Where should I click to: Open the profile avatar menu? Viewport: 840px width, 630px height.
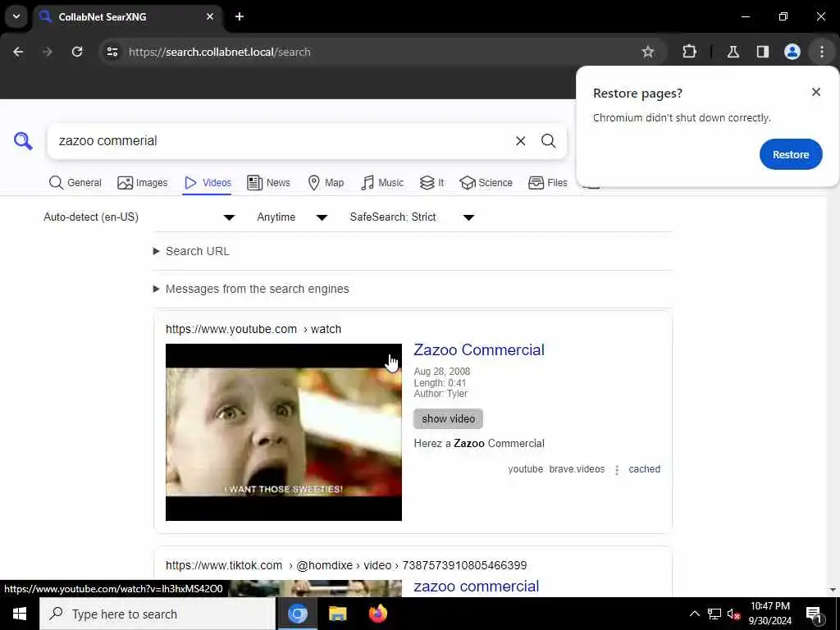792,52
